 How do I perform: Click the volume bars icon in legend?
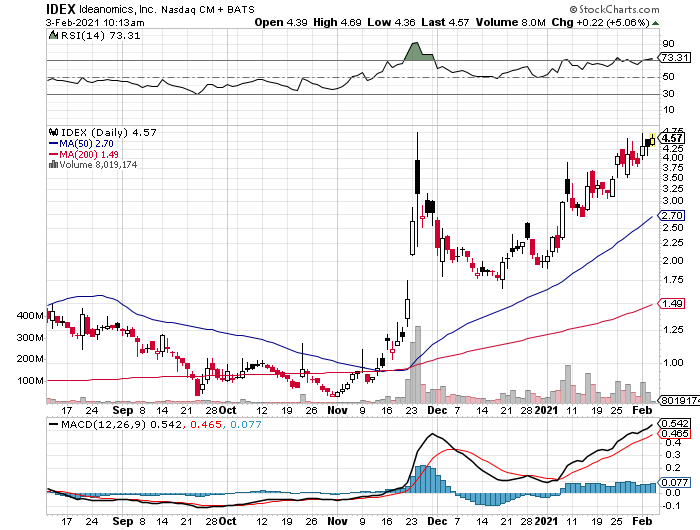[53, 164]
